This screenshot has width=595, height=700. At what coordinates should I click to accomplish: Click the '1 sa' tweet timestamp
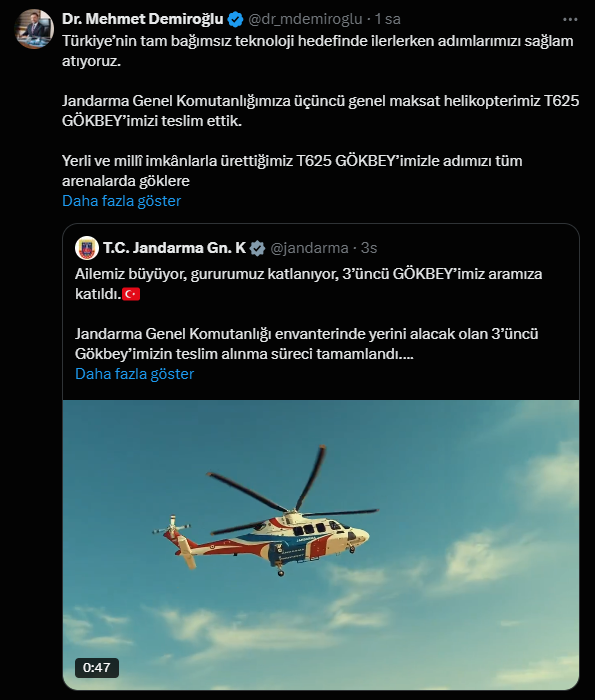click(x=387, y=19)
